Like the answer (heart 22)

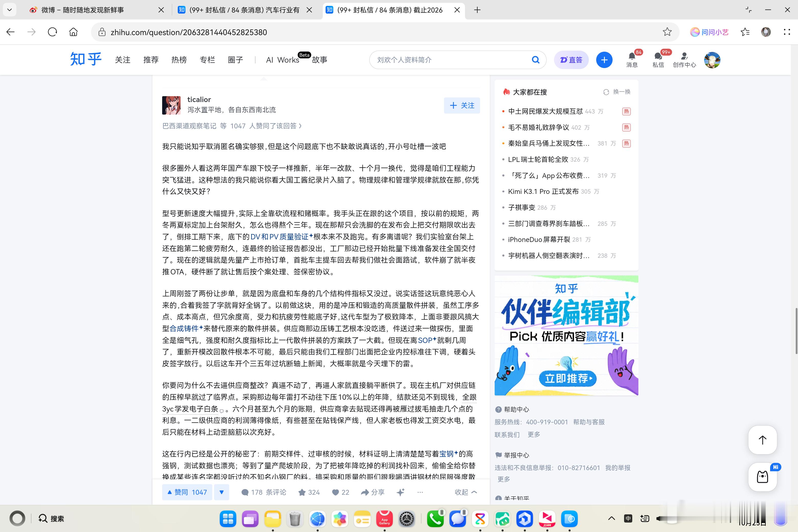click(340, 492)
